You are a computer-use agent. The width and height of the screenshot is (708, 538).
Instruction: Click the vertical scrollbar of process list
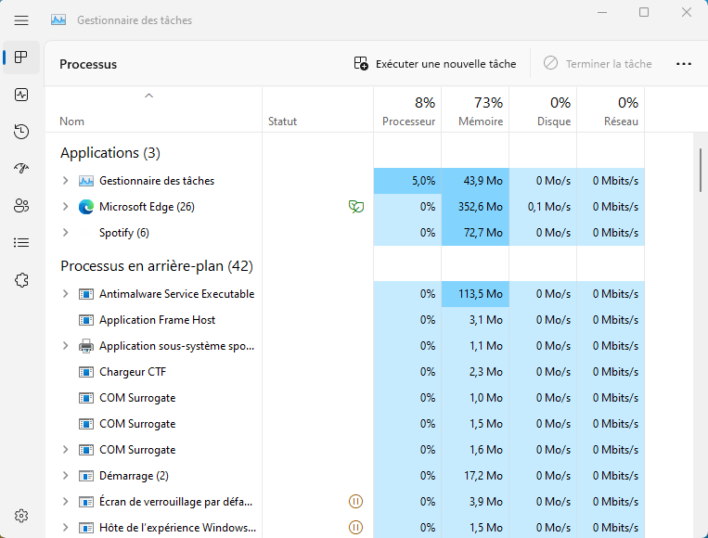[x=700, y=170]
